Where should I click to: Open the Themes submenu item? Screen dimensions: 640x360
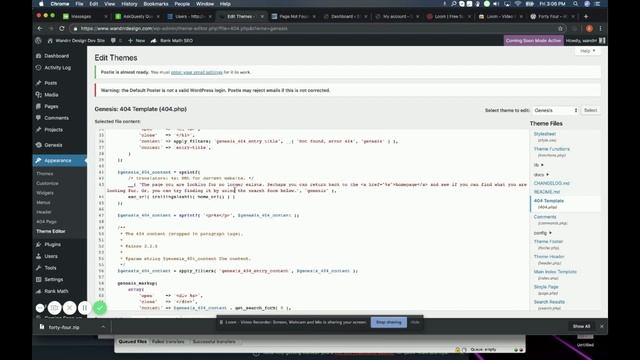click(44, 174)
